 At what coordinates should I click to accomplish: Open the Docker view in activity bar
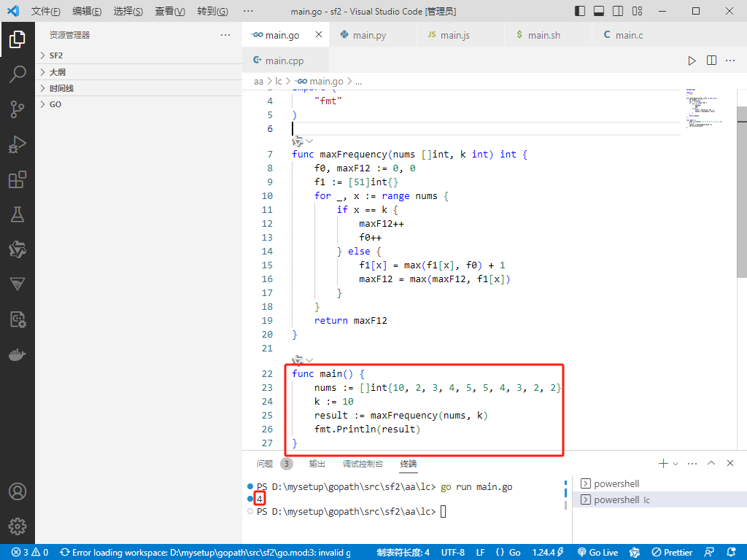[x=18, y=355]
